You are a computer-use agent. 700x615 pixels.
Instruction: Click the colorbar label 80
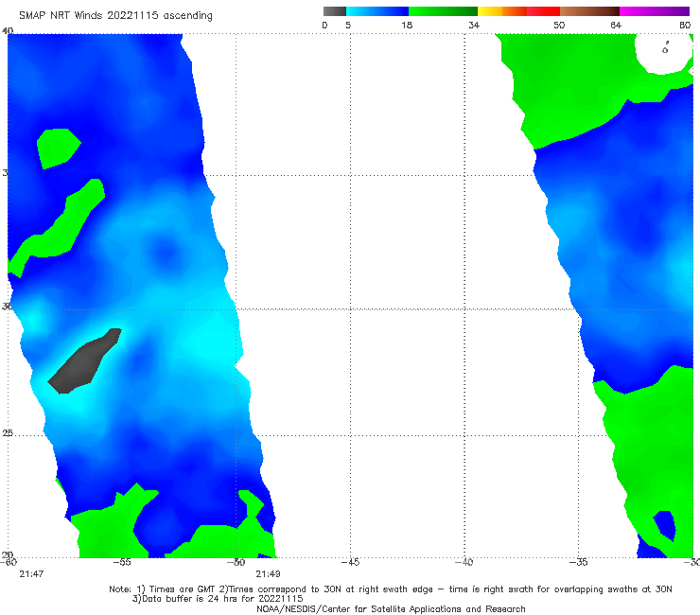(685, 25)
